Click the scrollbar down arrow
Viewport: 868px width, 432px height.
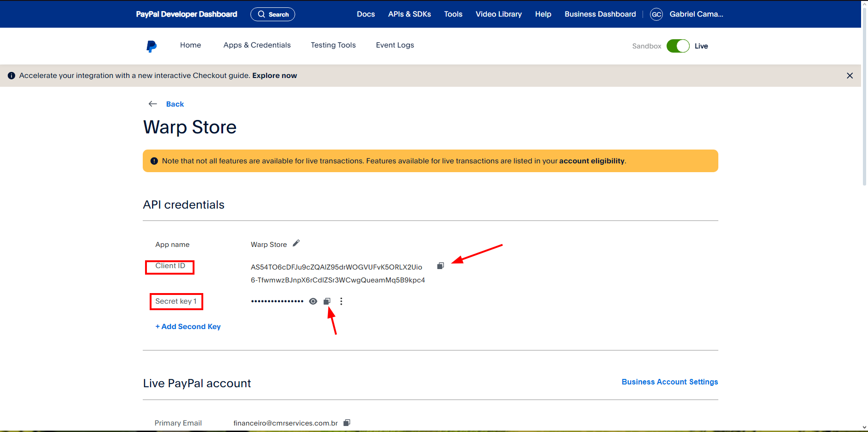(x=864, y=428)
